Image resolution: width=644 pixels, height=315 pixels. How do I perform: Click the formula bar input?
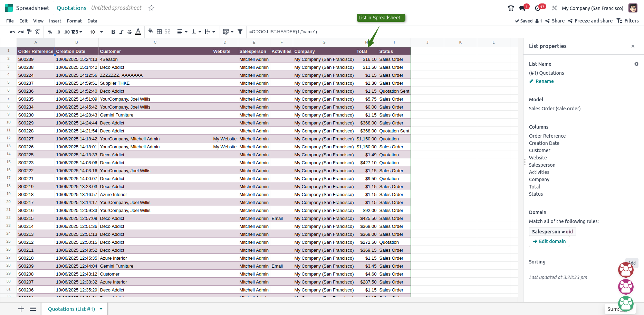pos(380,32)
